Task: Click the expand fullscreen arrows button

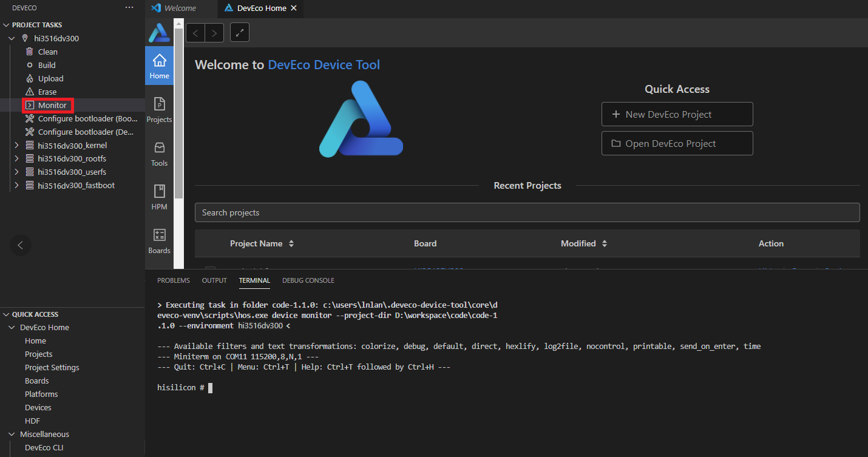Action: click(x=240, y=33)
